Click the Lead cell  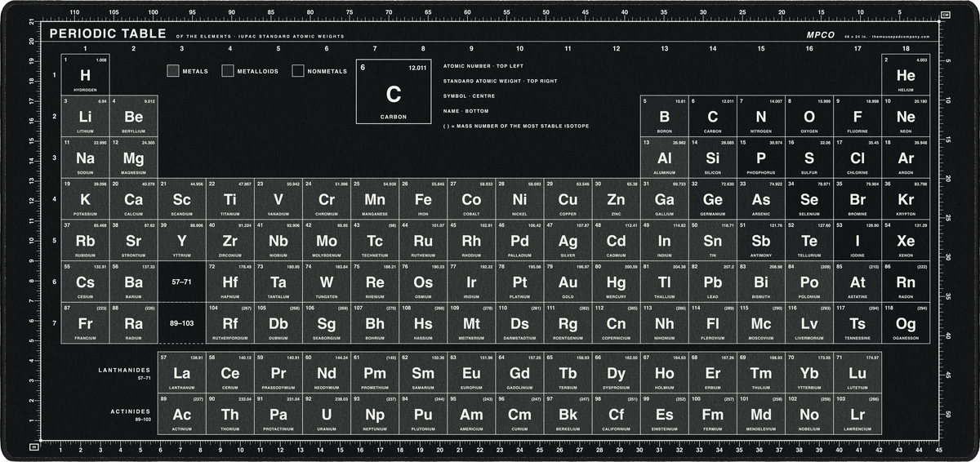pos(713,282)
